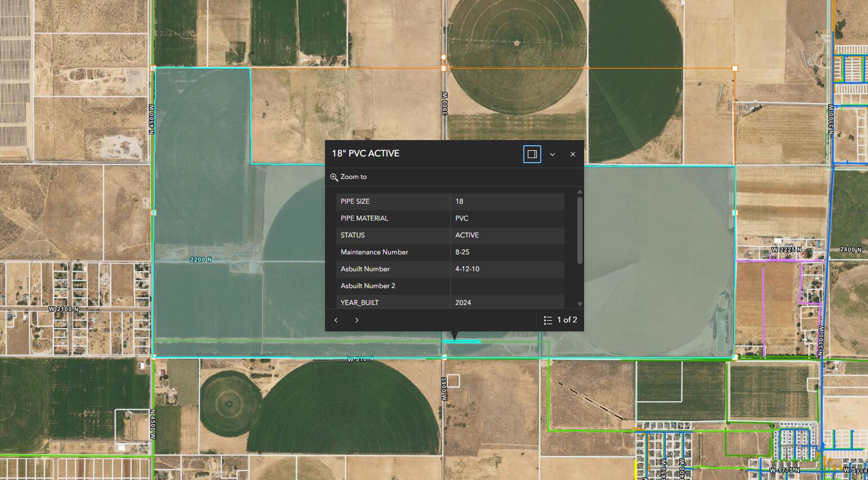Open the feature list icon
This screenshot has width=868, height=480.
(x=547, y=320)
